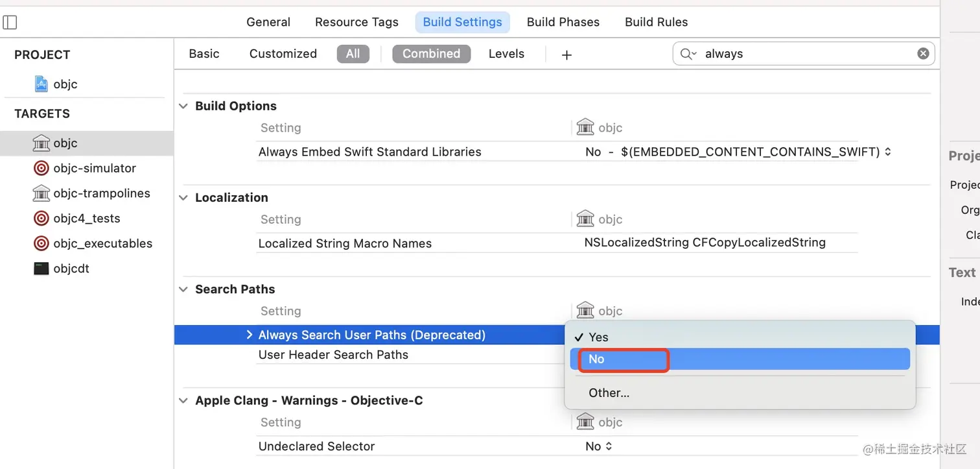Image resolution: width=980 pixels, height=469 pixels.
Task: Clear the search field text
Action: [x=923, y=54]
